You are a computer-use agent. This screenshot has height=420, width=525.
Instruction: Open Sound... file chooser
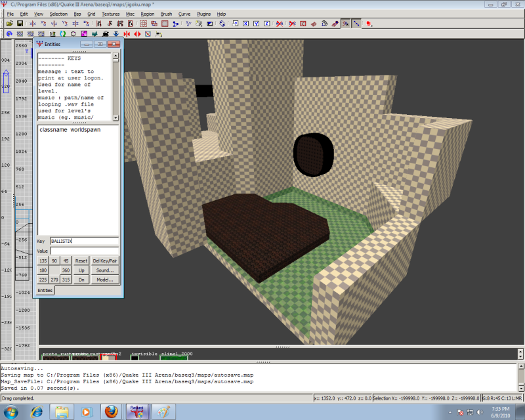pyautogui.click(x=105, y=270)
